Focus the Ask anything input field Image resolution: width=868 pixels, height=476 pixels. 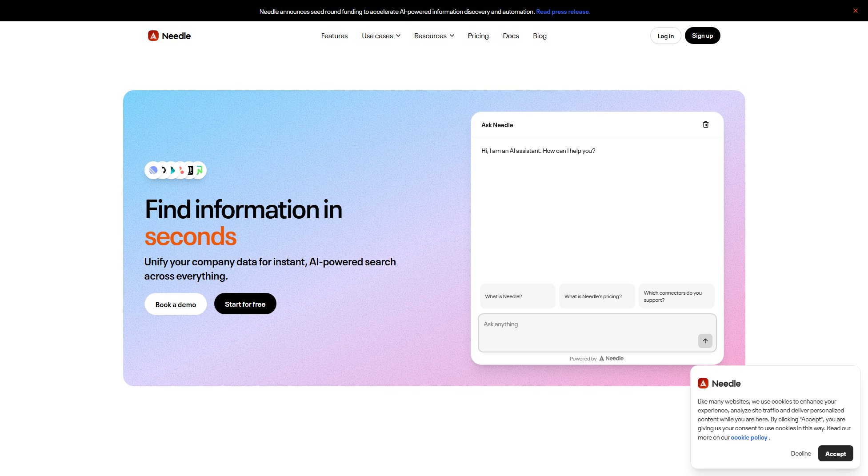(x=596, y=332)
